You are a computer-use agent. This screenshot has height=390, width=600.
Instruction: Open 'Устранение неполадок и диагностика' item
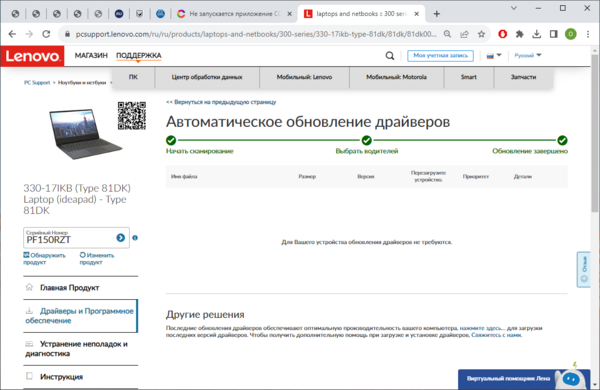(x=80, y=349)
